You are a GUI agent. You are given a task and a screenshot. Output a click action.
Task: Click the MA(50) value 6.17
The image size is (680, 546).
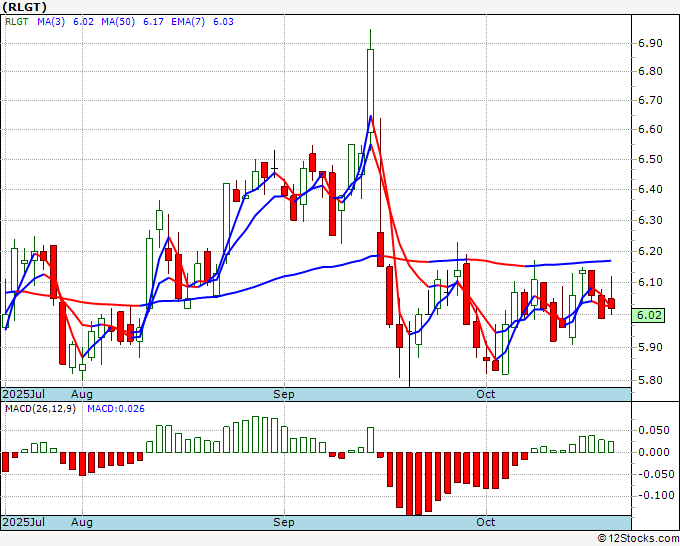[153, 22]
